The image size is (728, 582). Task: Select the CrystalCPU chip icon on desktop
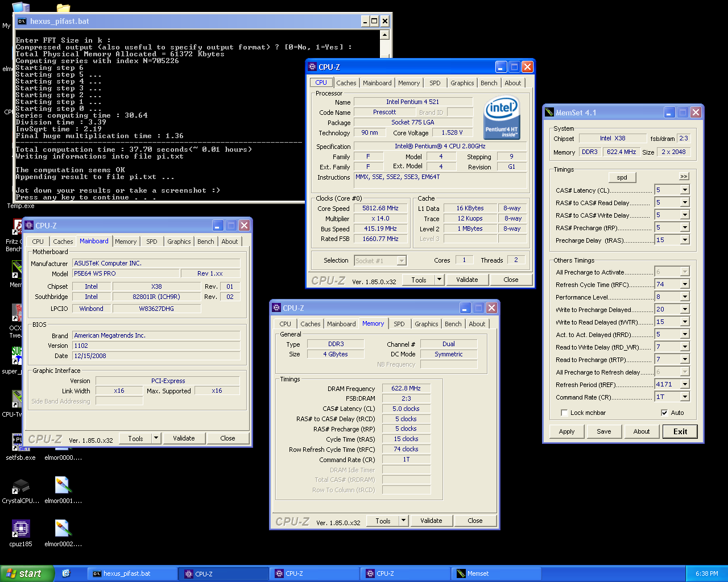(21, 486)
